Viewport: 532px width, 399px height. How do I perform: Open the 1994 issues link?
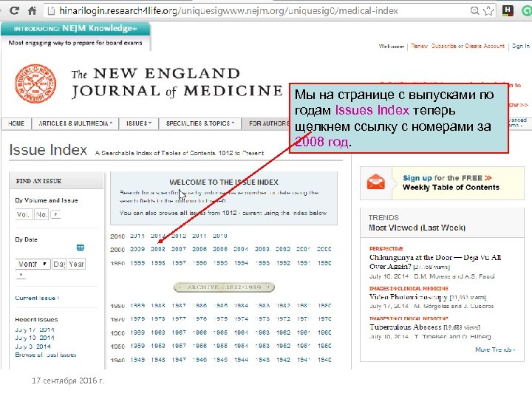click(x=241, y=263)
